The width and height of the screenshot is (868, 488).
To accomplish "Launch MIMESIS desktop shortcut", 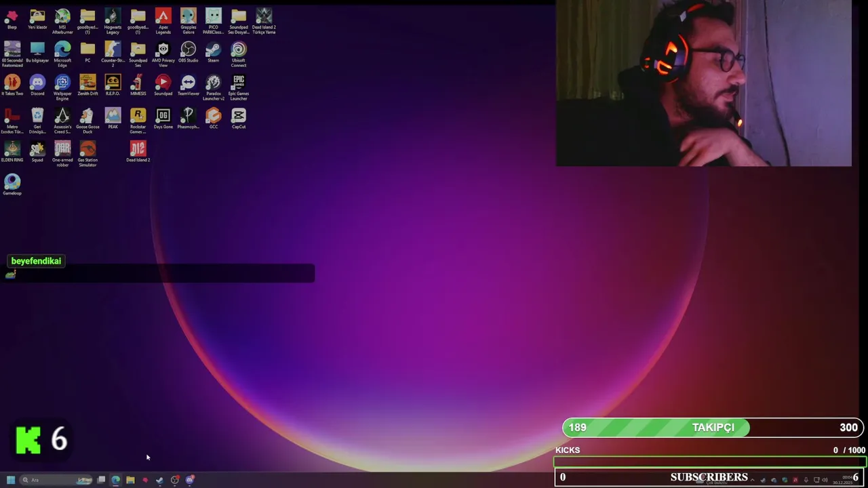I will coord(138,85).
